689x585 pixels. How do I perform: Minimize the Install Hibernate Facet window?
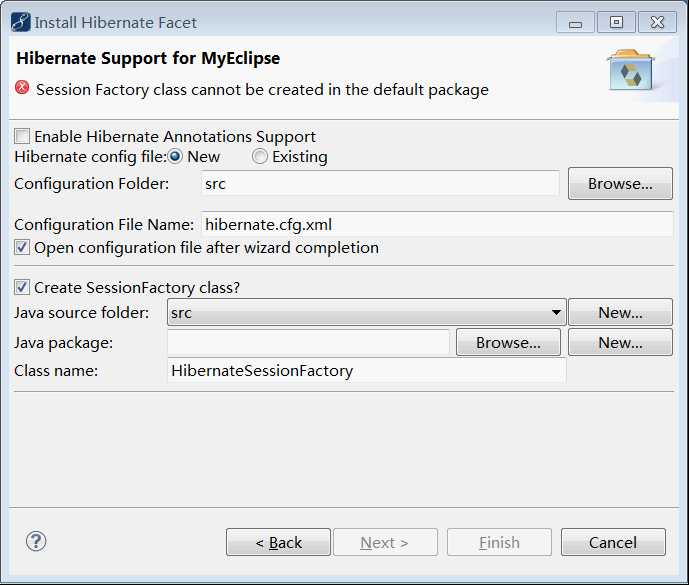tap(575, 22)
